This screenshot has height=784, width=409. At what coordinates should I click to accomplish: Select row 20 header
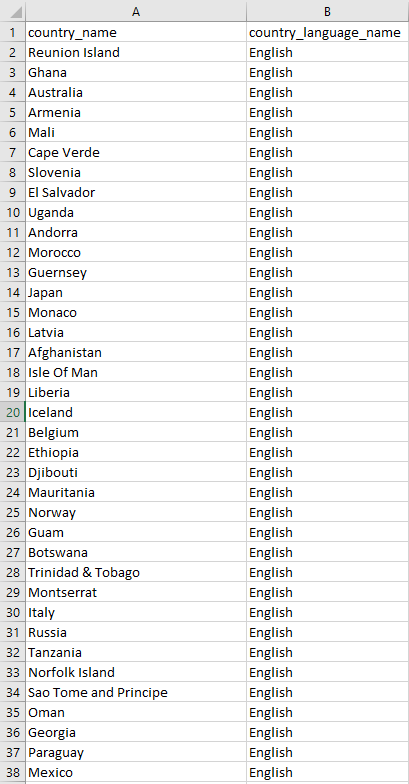(12, 412)
